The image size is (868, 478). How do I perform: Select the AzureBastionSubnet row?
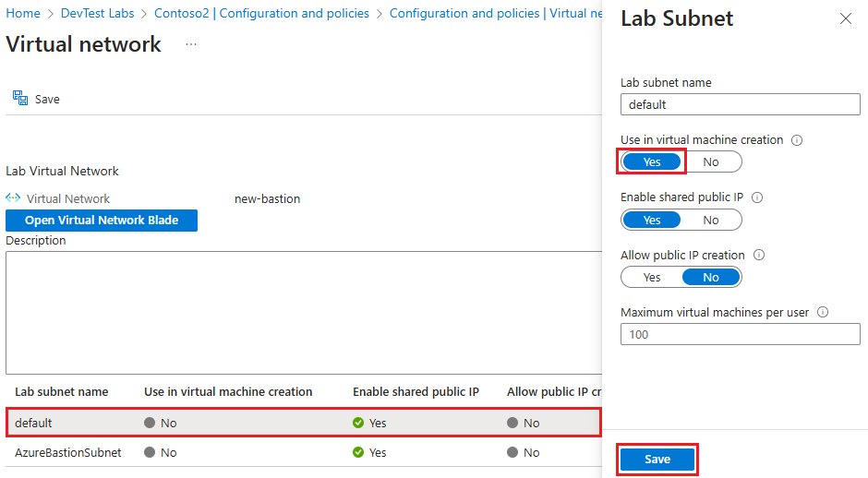(x=68, y=453)
